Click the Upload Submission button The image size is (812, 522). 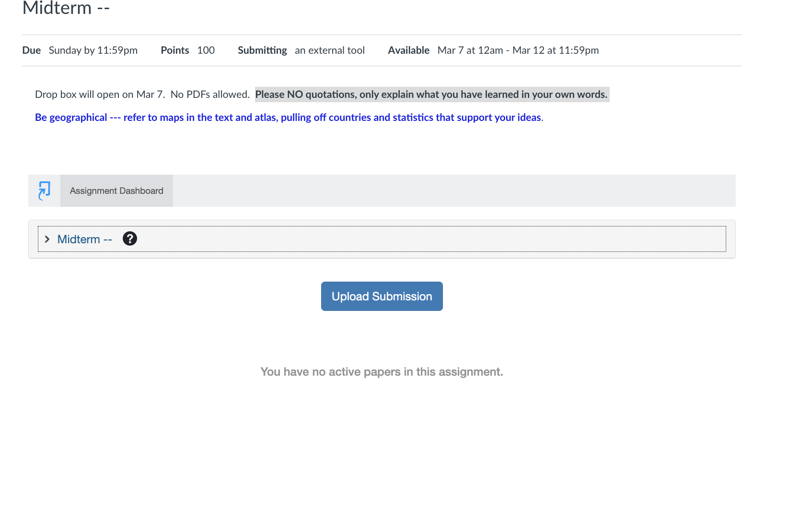pos(382,296)
